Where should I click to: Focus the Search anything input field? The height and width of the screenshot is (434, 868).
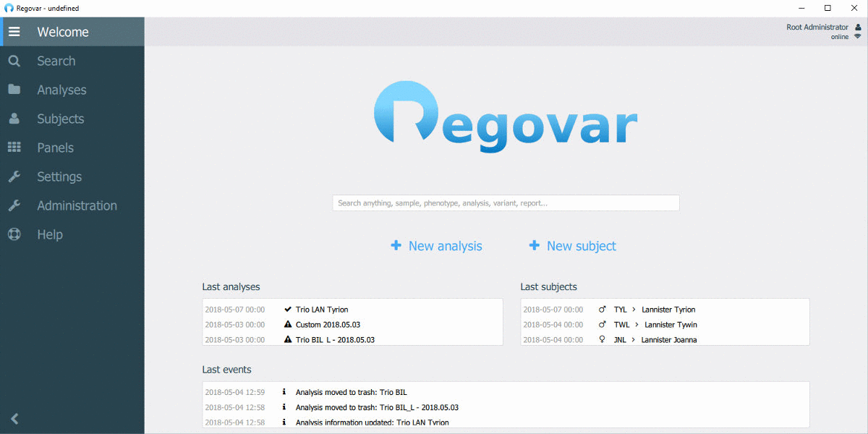(x=506, y=203)
